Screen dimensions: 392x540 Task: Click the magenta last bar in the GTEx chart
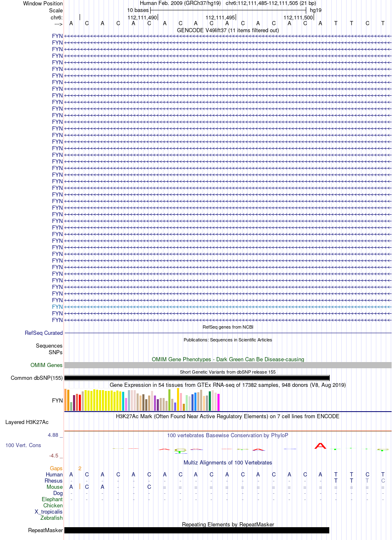pos(219,403)
